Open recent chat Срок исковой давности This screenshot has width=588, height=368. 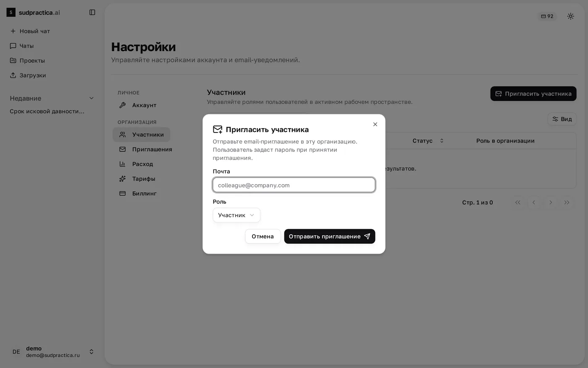click(x=47, y=111)
